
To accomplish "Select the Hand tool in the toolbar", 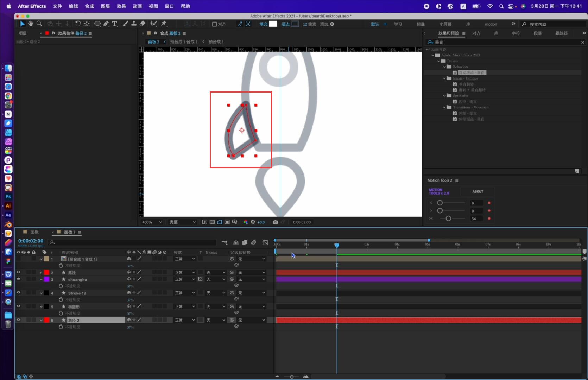I will 31,24.
